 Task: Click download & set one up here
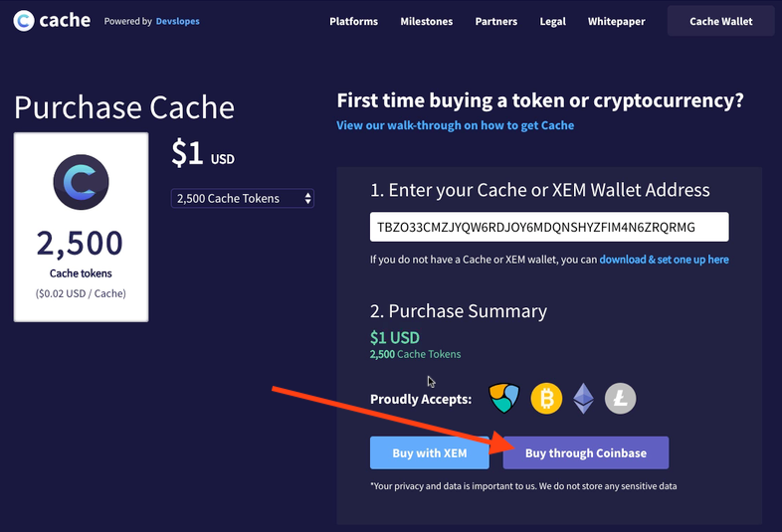(664, 260)
